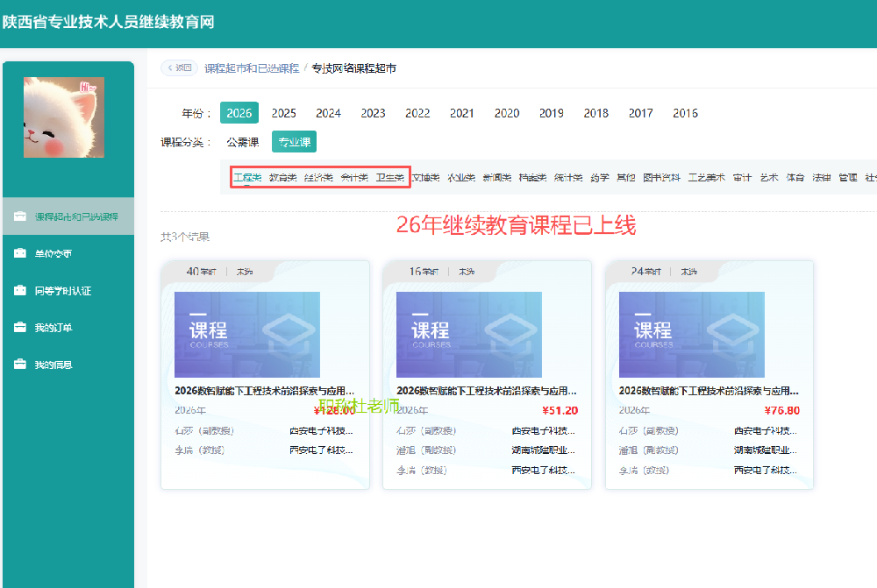
Task: Select year 2024 filter
Action: [328, 113]
